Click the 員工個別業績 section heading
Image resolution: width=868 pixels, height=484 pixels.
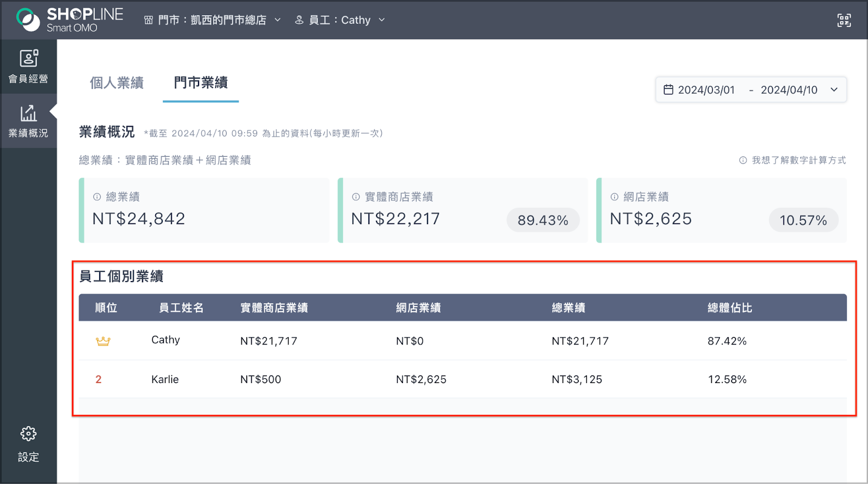(122, 276)
